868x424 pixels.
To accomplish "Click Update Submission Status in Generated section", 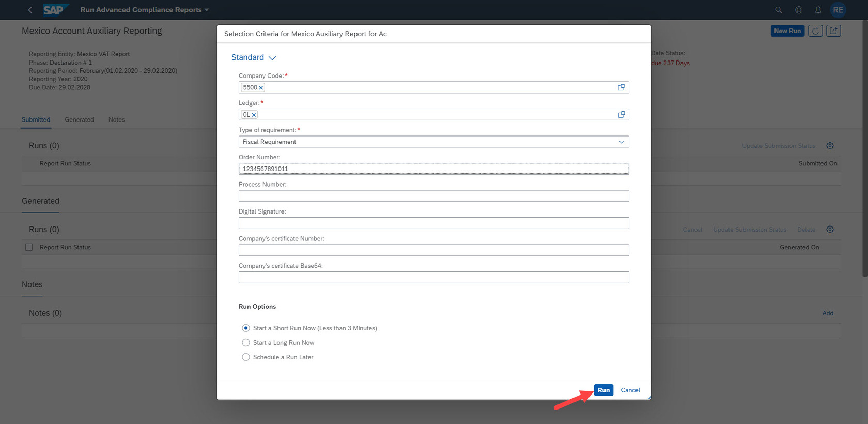I will coord(750,230).
